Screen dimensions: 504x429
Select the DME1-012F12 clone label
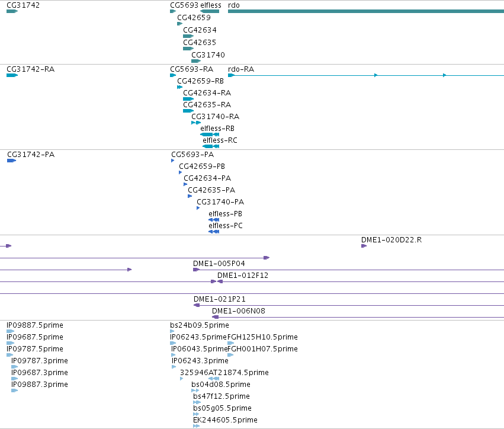[243, 276]
